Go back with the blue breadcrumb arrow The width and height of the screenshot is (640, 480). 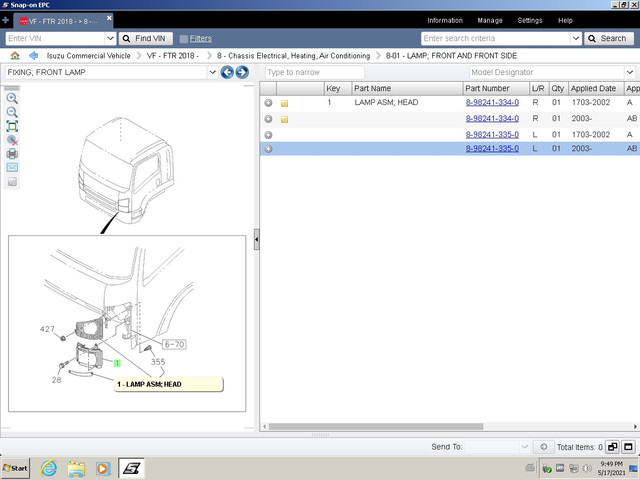(33, 55)
